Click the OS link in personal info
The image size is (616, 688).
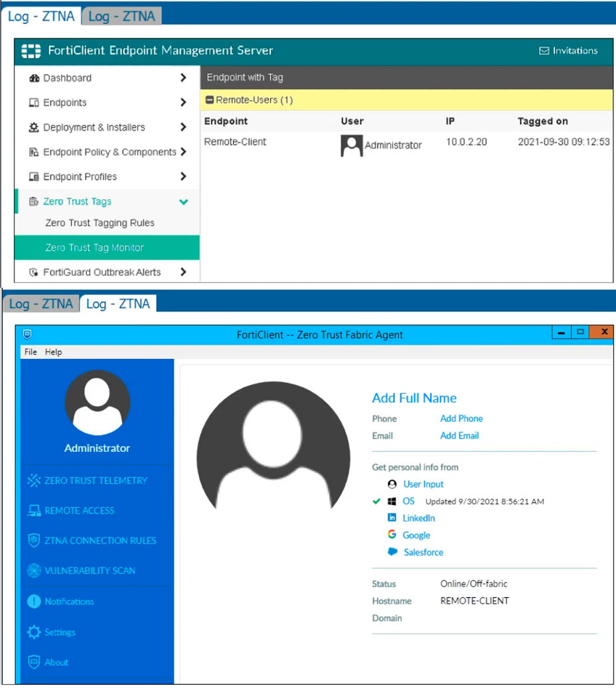408,501
